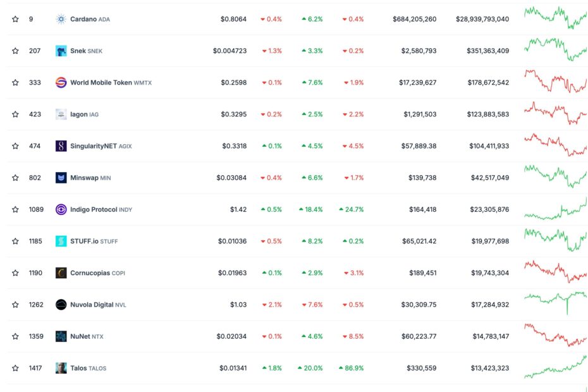The image size is (588, 392).
Task: Select SingularityNET's volume $57,889.38
Action: tap(419, 146)
